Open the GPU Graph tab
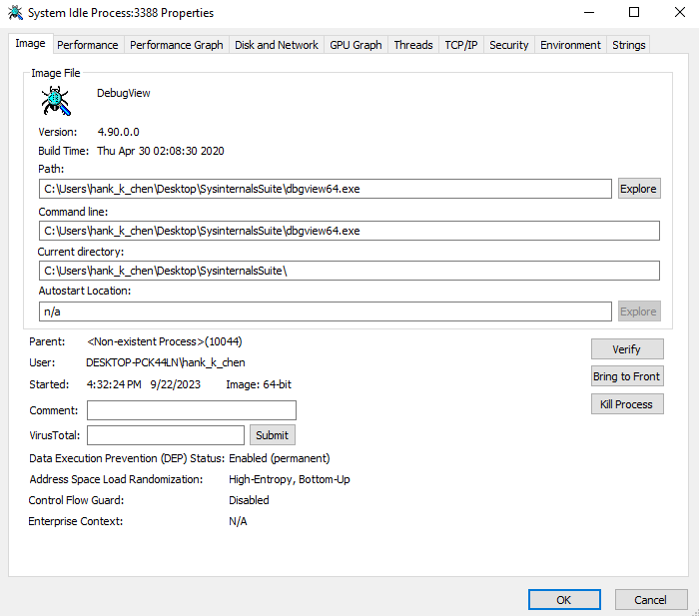This screenshot has width=699, height=616. tap(355, 45)
